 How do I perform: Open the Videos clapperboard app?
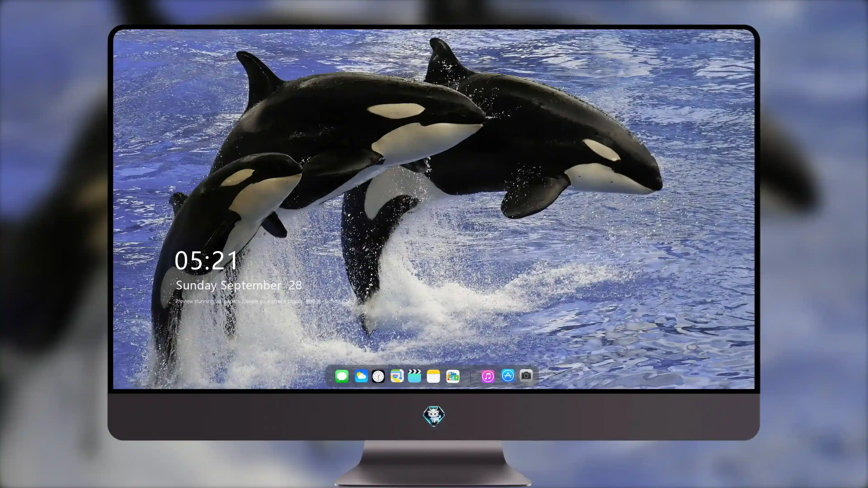[415, 376]
